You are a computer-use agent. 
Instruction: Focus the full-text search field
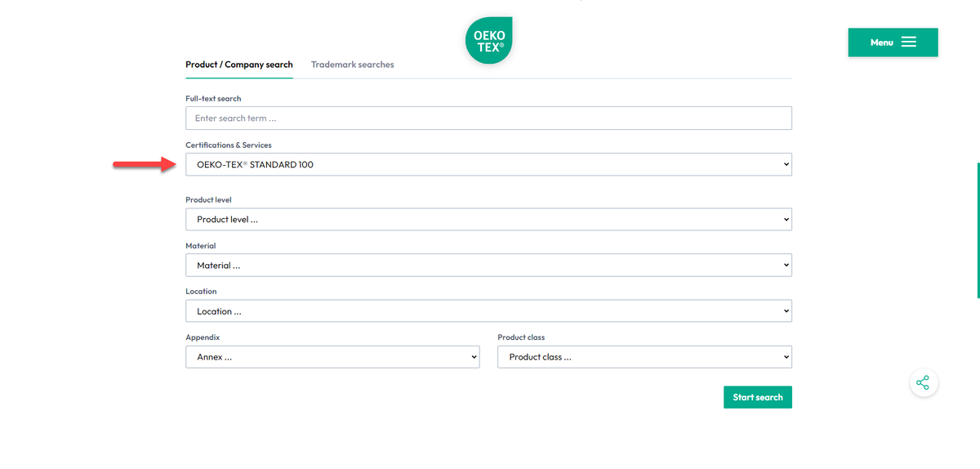tap(488, 118)
